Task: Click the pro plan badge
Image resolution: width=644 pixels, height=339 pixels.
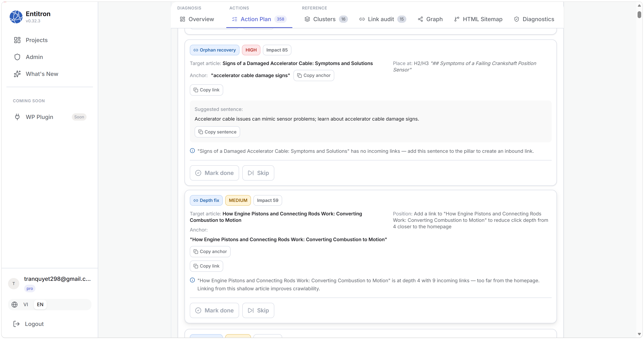Action: pyautogui.click(x=30, y=289)
